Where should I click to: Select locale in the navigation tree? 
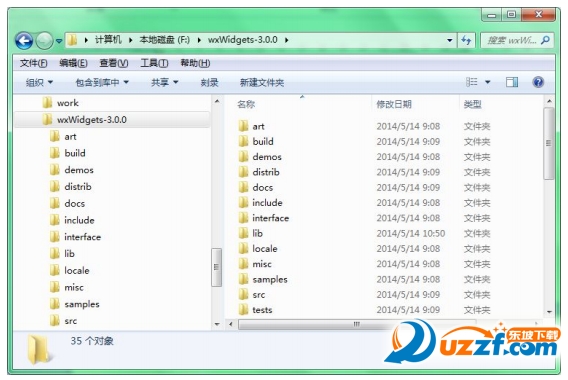click(77, 271)
